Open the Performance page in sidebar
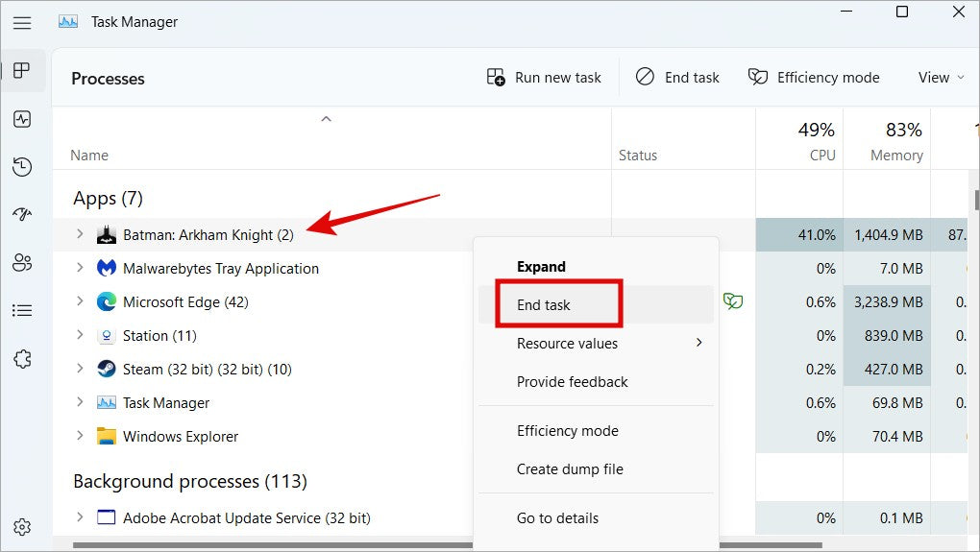Image resolution: width=980 pixels, height=552 pixels. click(22, 119)
